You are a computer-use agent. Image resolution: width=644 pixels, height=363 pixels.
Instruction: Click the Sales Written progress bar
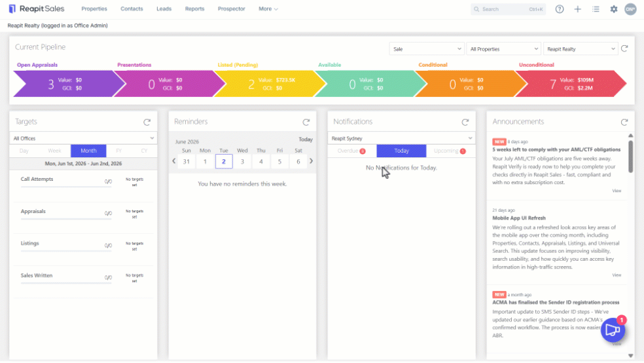[x=66, y=283]
